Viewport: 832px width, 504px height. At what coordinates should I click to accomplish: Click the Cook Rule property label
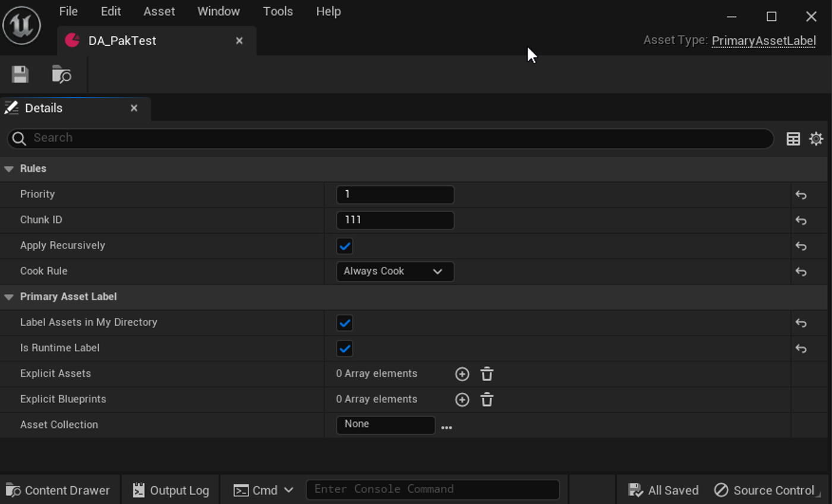43,270
